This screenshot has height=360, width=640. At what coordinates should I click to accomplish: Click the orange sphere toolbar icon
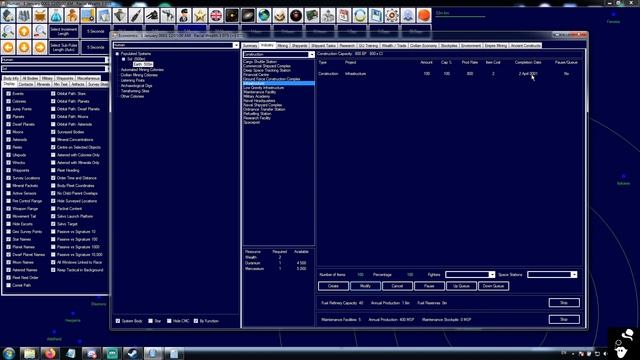[424, 16]
